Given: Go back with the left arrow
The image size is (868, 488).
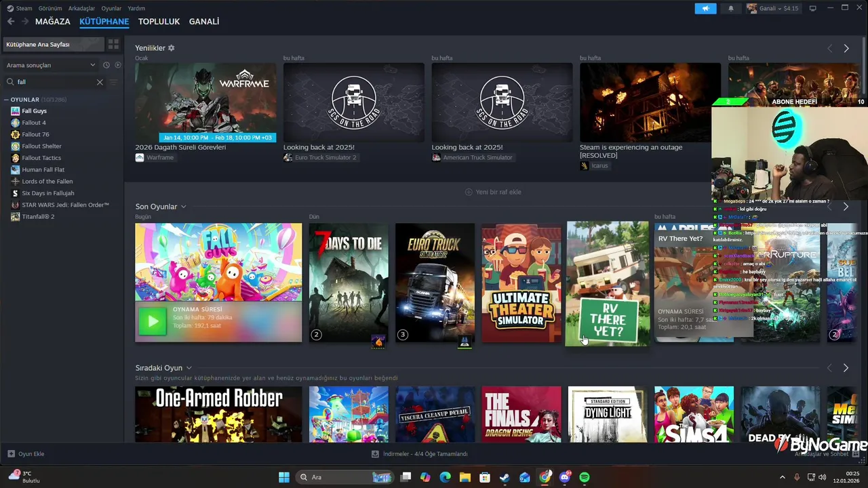Looking at the screenshot, I should (11, 22).
